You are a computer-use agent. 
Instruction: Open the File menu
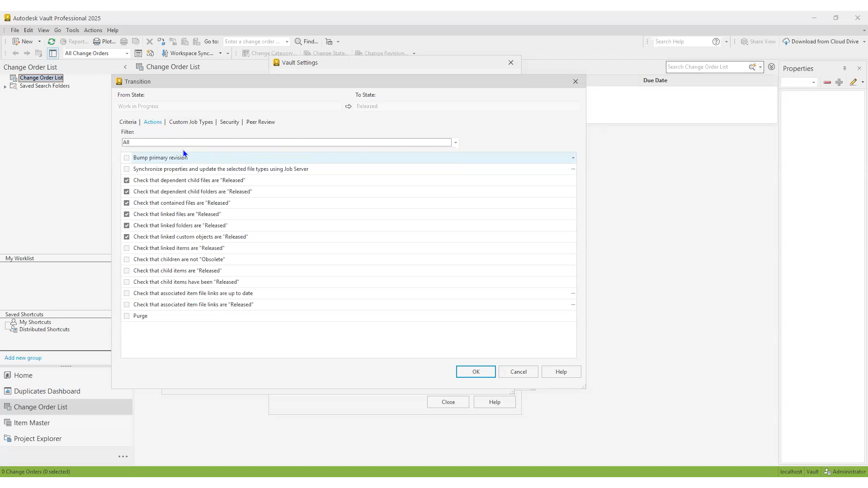(15, 30)
